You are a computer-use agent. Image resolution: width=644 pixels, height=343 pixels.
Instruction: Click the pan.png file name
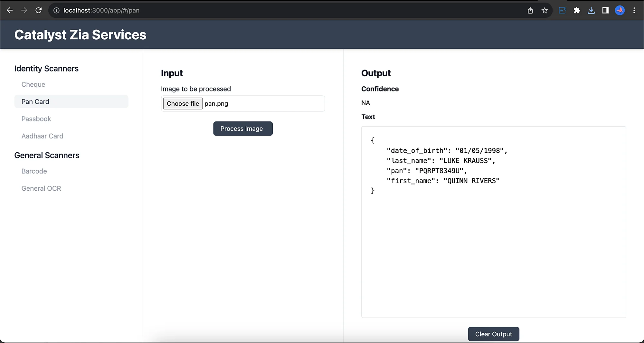point(216,104)
